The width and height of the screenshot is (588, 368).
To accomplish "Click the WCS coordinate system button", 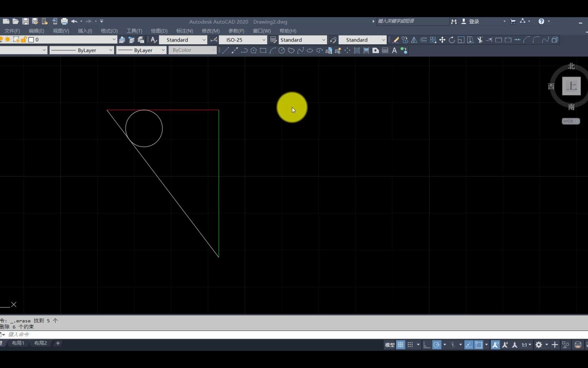I will click(x=571, y=121).
